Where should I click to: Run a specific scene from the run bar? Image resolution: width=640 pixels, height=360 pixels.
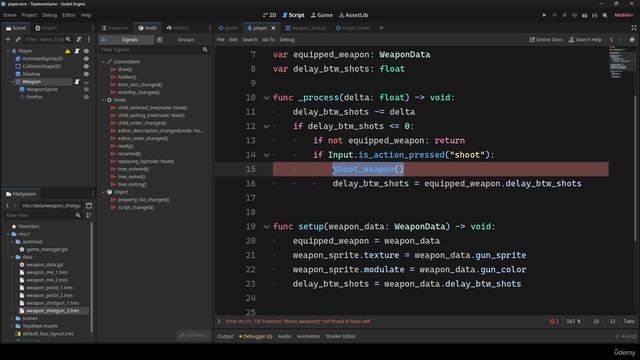click(x=595, y=15)
